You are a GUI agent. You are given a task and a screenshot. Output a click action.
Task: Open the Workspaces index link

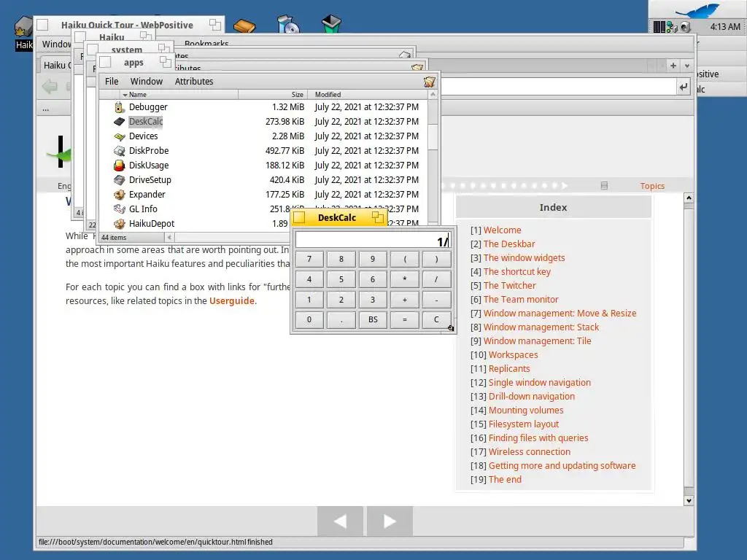513,355
